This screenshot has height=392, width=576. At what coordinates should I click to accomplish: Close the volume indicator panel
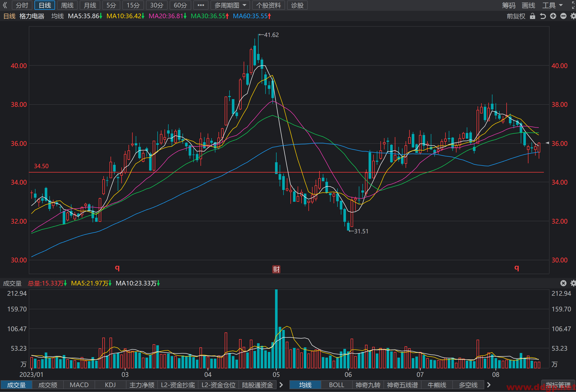point(563,283)
